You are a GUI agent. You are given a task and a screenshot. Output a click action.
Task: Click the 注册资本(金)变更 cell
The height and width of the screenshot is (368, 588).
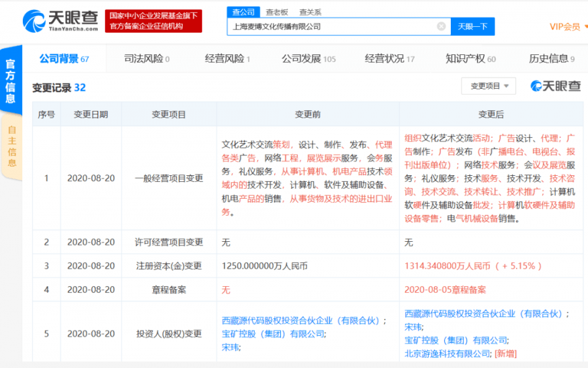coord(169,266)
